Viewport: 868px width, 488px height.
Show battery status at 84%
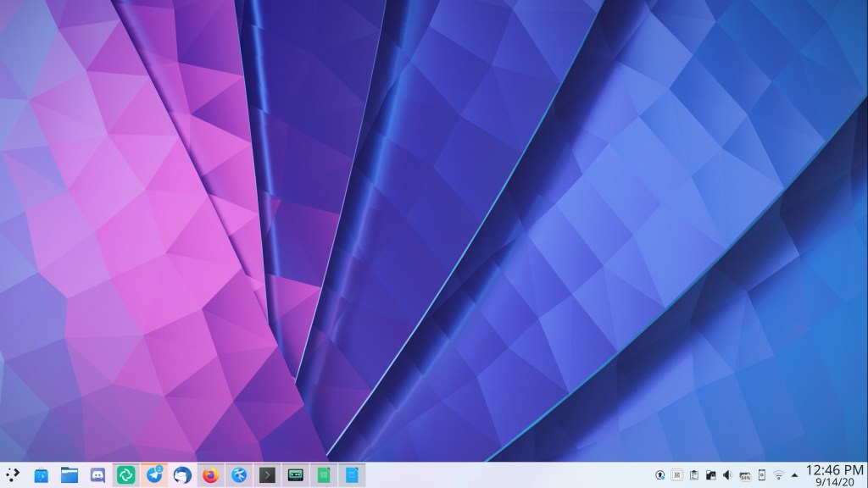point(744,475)
